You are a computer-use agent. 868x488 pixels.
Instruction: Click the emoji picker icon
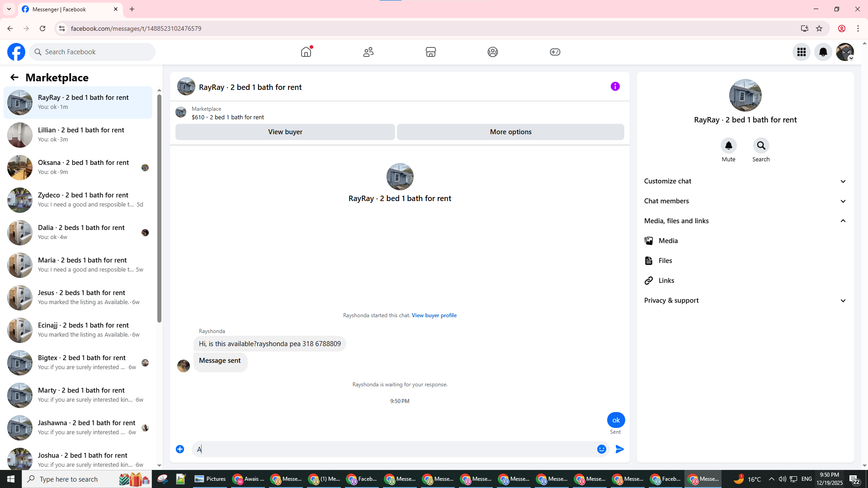[601, 449]
